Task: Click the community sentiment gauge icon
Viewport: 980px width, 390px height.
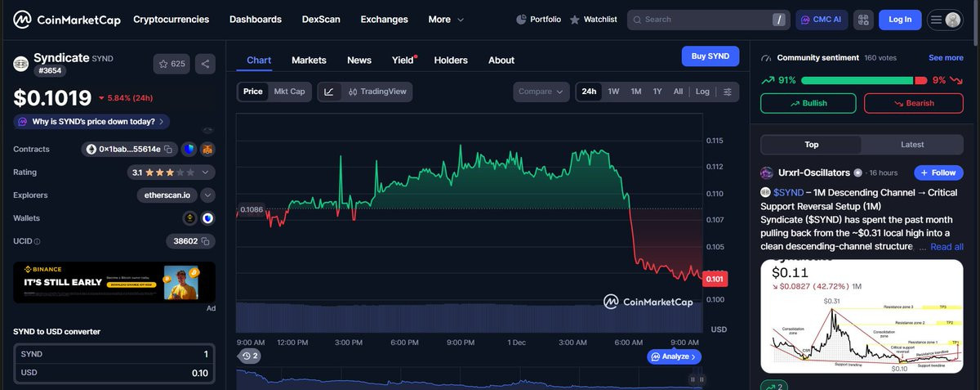Action: pos(766,58)
